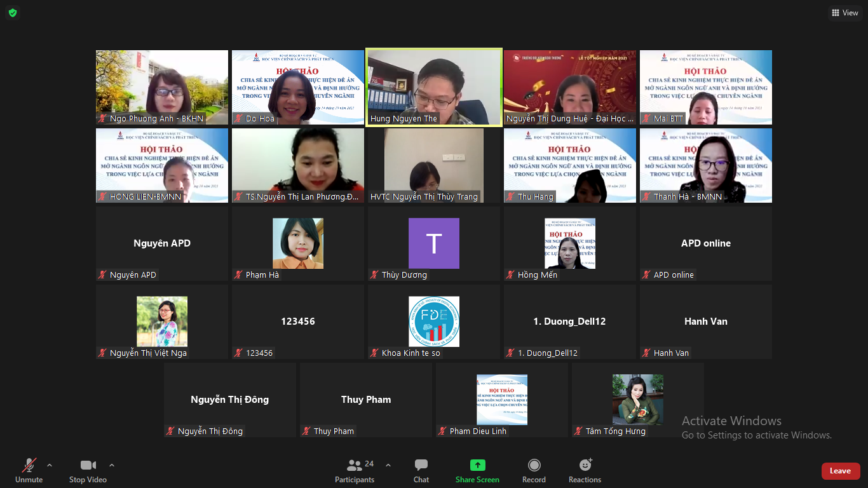This screenshot has width=868, height=488.
Task: Select the Khoa Kinh te so FDE logo tile
Action: (434, 322)
